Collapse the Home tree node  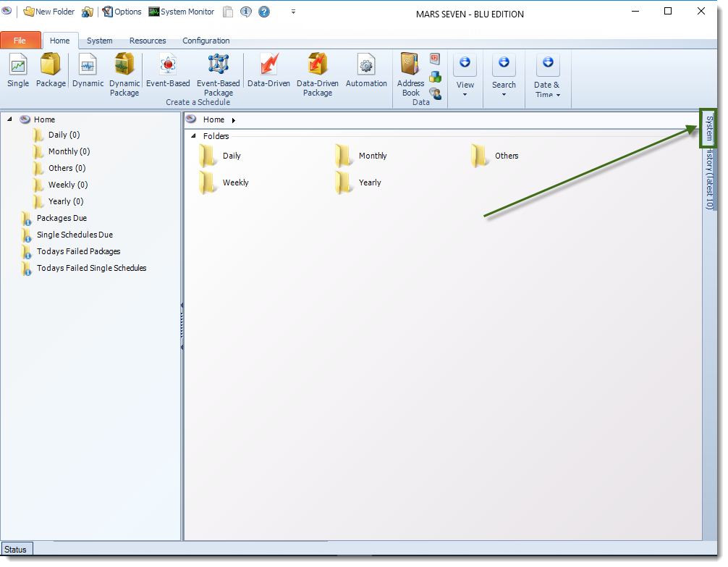(9, 119)
